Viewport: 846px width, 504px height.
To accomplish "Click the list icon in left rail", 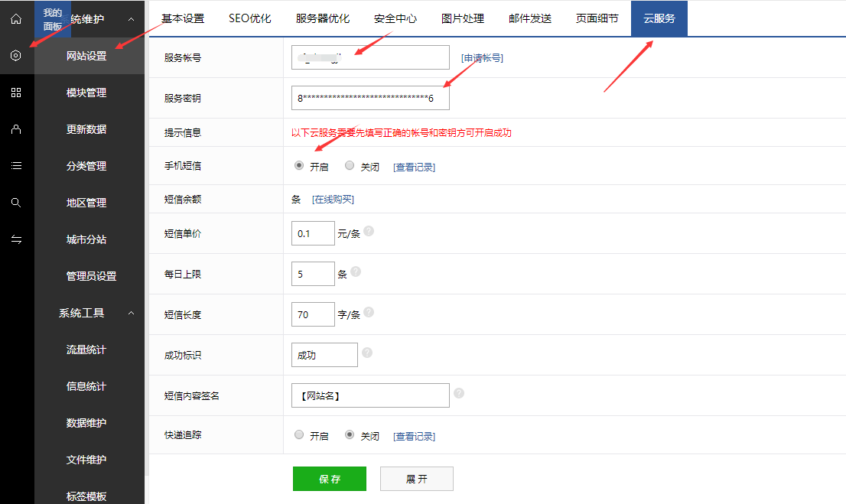I will [x=16, y=166].
